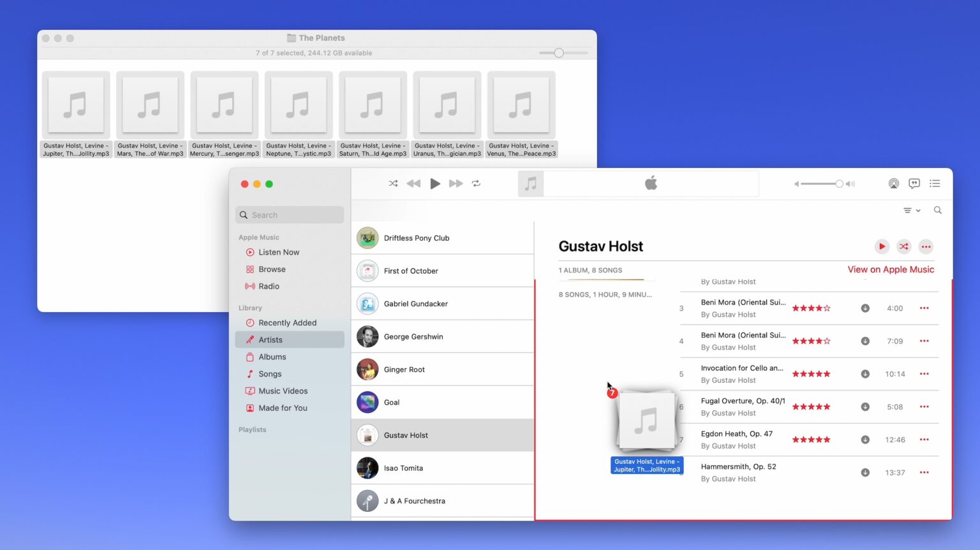Rate Beni Mora with the fifth star
Viewport: 980px width, 550px height.
(x=826, y=308)
